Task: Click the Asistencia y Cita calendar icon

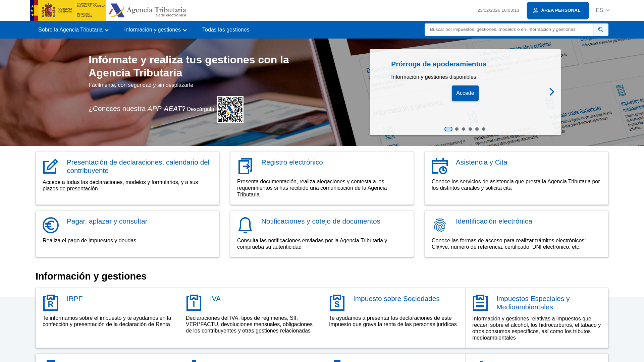Action: [x=440, y=166]
